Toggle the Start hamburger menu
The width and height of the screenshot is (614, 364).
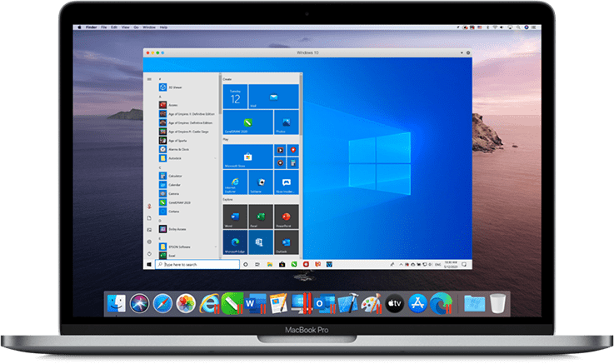click(x=149, y=79)
